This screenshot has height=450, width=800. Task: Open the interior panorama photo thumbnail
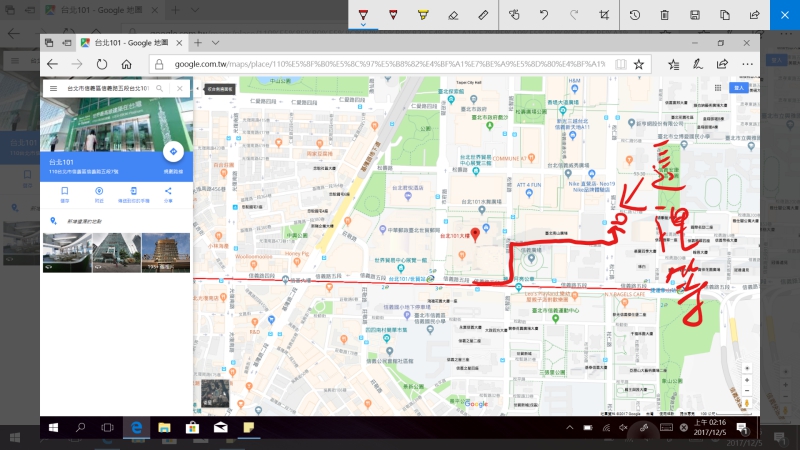pyautogui.click(x=67, y=253)
